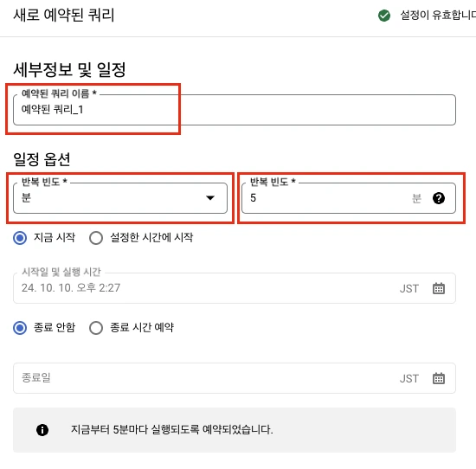Viewport: 476px width, 469px height.
Task: Click the 예약된 쿼리 이름 input field
Action: point(235,110)
